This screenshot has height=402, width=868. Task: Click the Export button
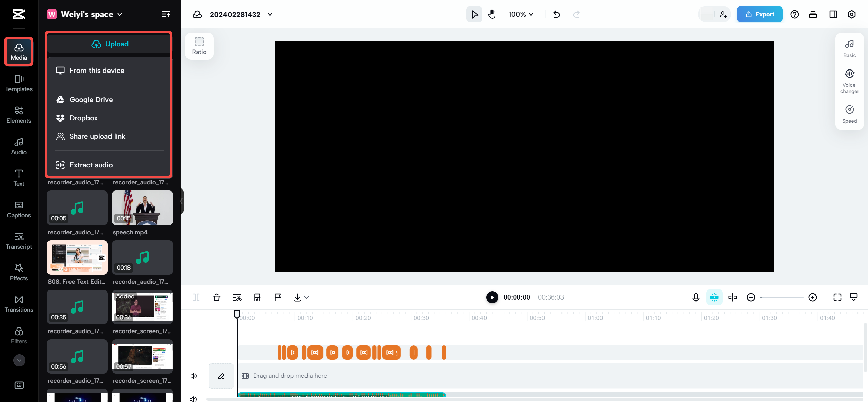tap(759, 14)
